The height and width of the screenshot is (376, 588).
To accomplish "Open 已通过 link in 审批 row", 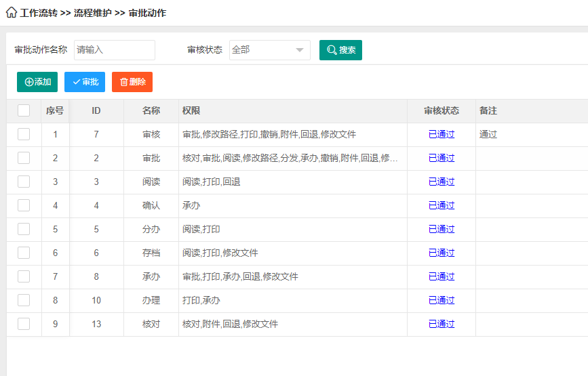I will tap(442, 158).
